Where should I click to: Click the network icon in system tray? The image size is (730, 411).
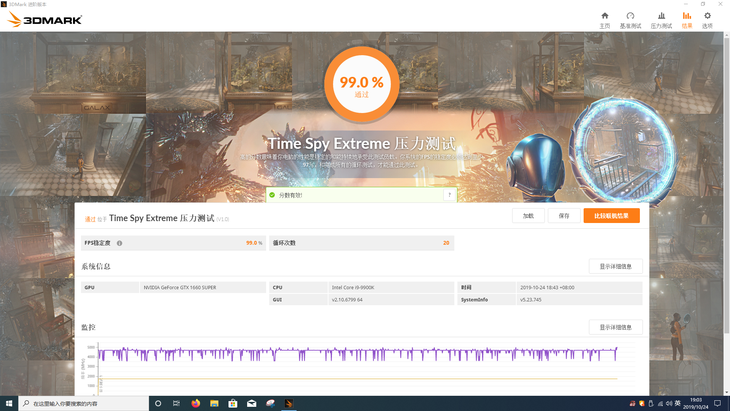[x=660, y=404]
